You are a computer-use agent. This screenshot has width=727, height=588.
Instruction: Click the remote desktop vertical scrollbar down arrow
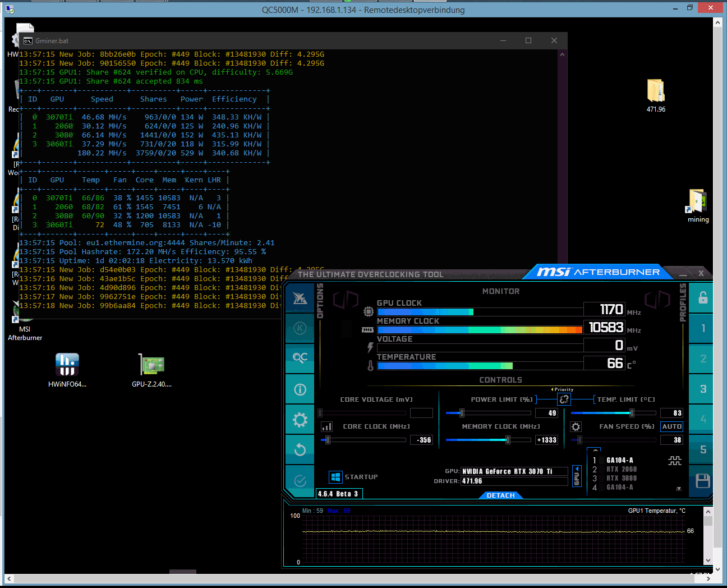coord(717,568)
